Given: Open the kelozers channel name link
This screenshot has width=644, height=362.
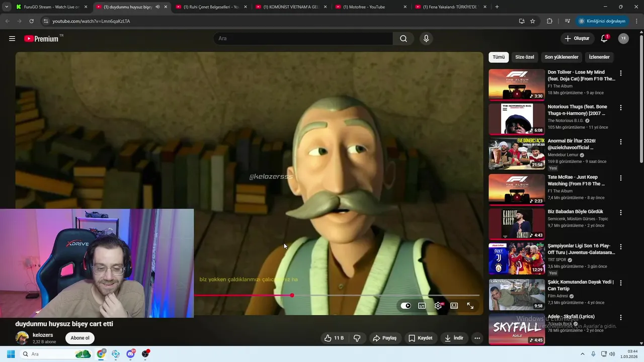Looking at the screenshot, I should [x=43, y=335].
